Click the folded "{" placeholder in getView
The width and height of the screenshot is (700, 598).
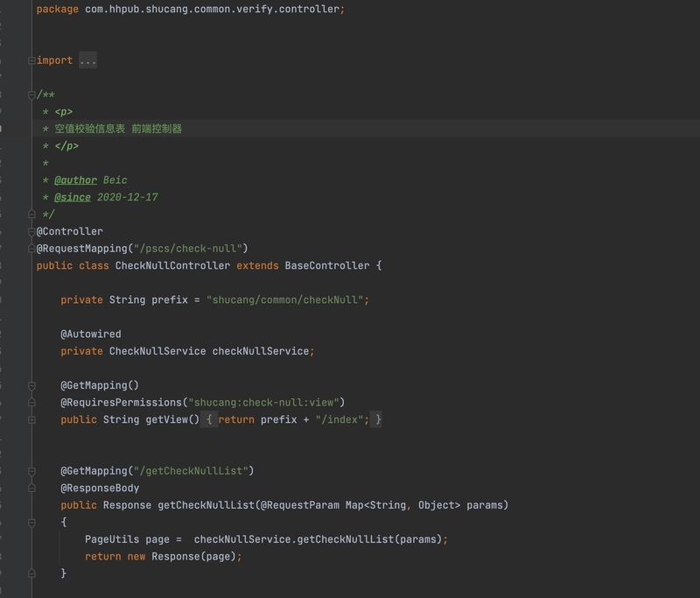tap(209, 419)
